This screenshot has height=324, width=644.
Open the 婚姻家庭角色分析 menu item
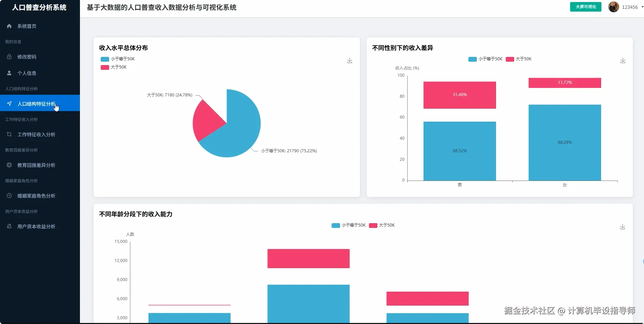[40, 196]
